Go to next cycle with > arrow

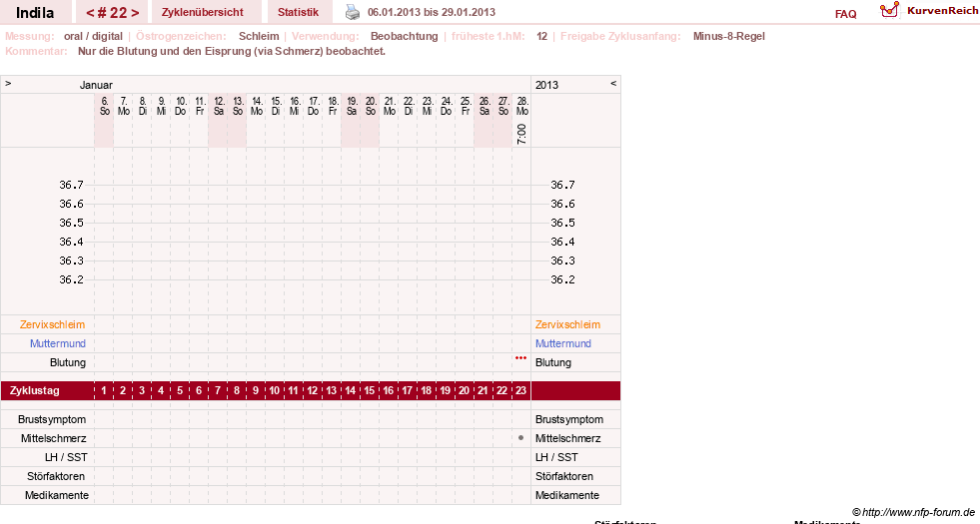[135, 13]
